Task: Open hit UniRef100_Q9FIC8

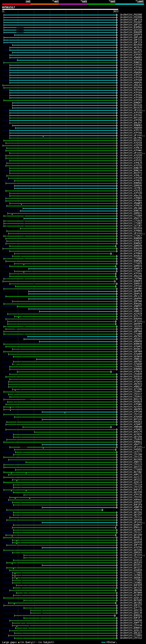Action: [x=131, y=20]
